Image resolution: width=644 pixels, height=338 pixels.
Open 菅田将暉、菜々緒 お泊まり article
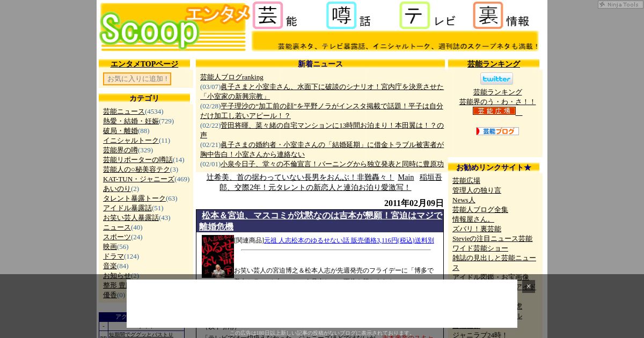pos(322,130)
